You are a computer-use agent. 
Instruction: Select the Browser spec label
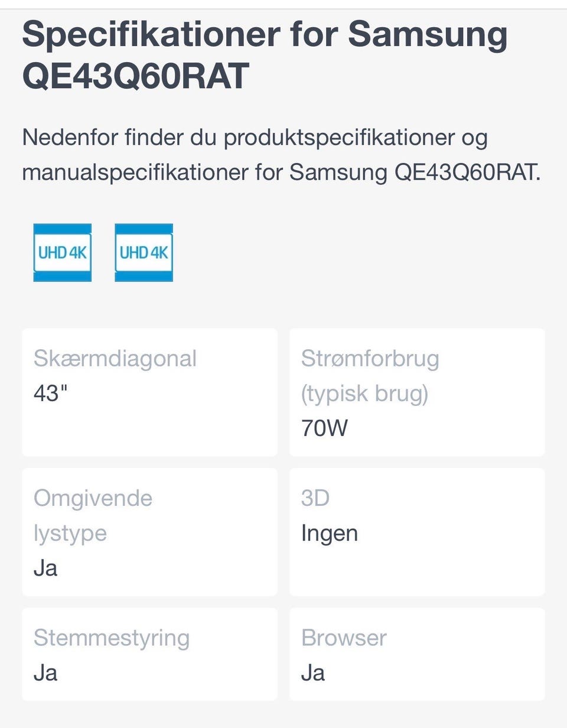[x=344, y=638]
